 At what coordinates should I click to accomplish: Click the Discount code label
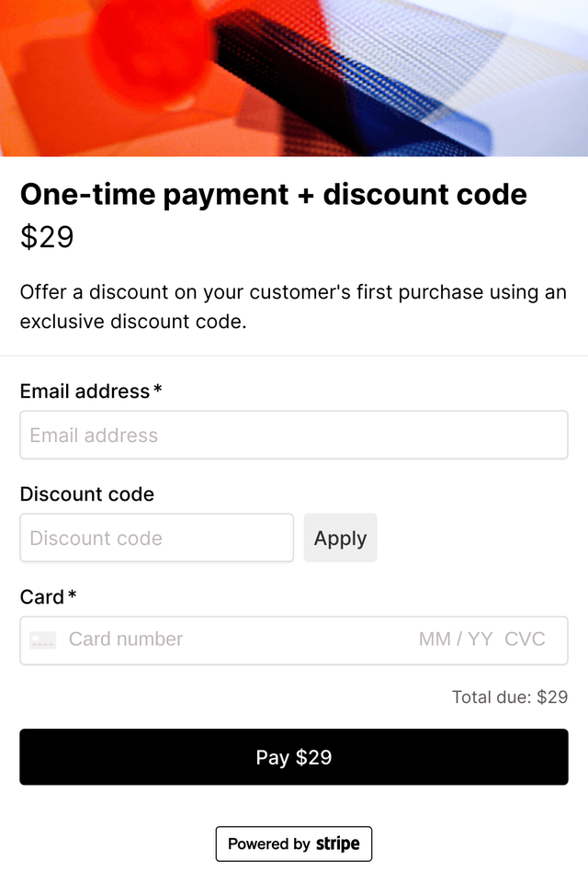[x=86, y=494]
